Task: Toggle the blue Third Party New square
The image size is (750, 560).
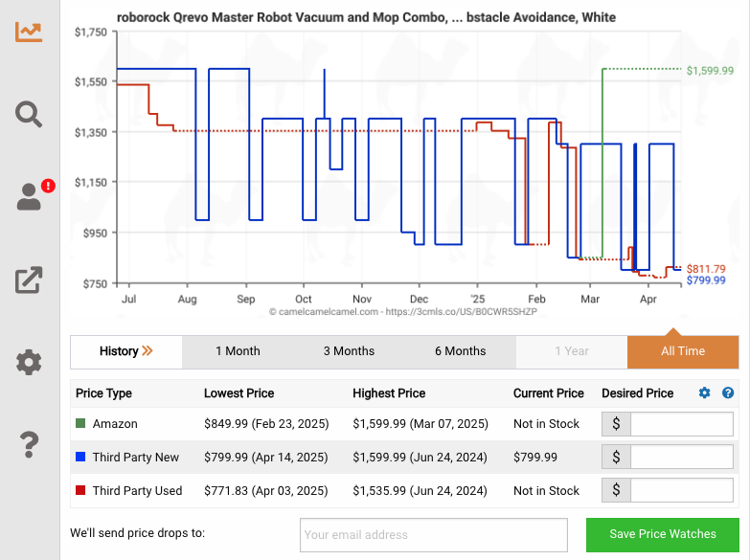Action: click(x=80, y=458)
